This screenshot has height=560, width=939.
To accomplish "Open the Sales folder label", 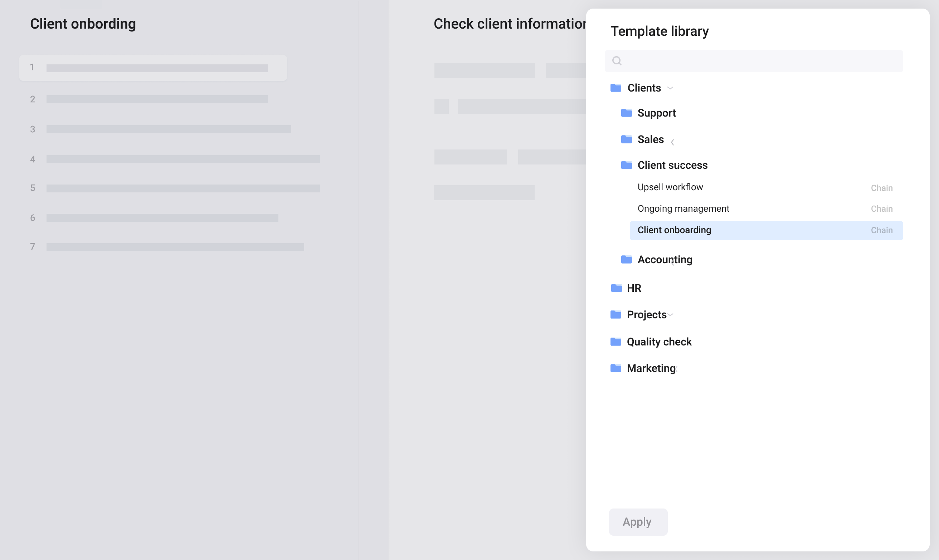I will 651,139.
